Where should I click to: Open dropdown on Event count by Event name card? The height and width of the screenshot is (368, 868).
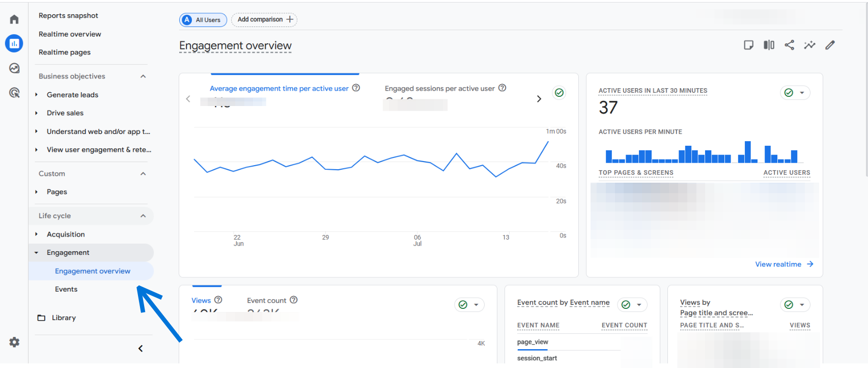pyautogui.click(x=632, y=305)
